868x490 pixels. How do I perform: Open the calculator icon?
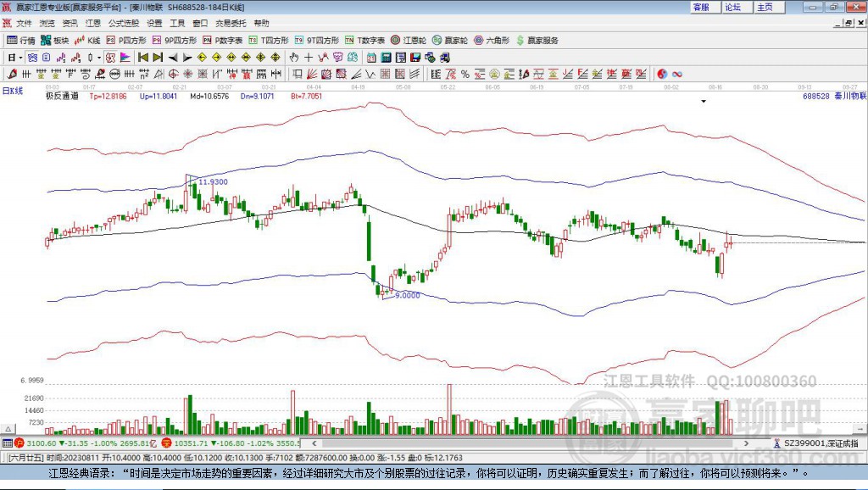[387, 58]
